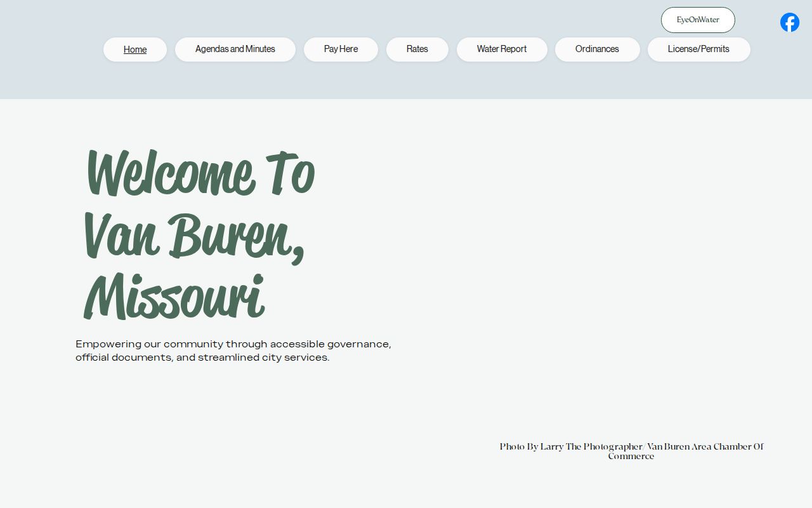
Task: Click the 'Photo By Larry The Photographer' credit
Action: 631,451
